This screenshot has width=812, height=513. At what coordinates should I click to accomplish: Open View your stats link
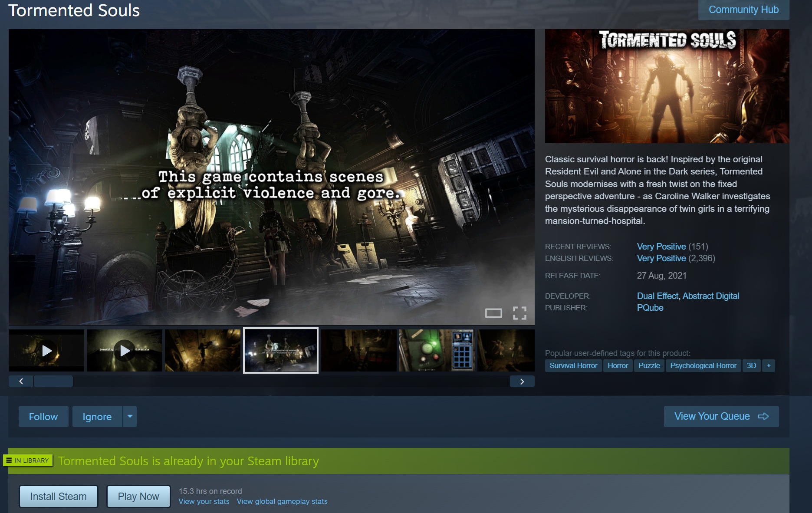click(x=204, y=502)
